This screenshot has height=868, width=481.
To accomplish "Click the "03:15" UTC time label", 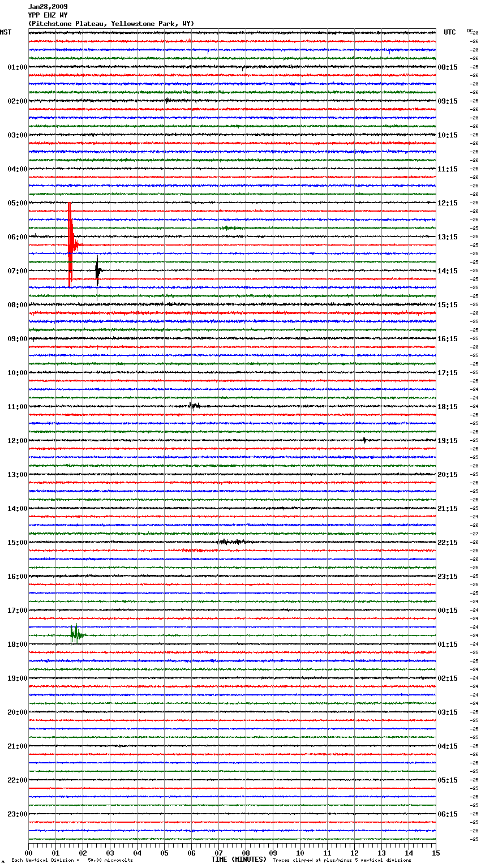I will pyautogui.click(x=448, y=712).
